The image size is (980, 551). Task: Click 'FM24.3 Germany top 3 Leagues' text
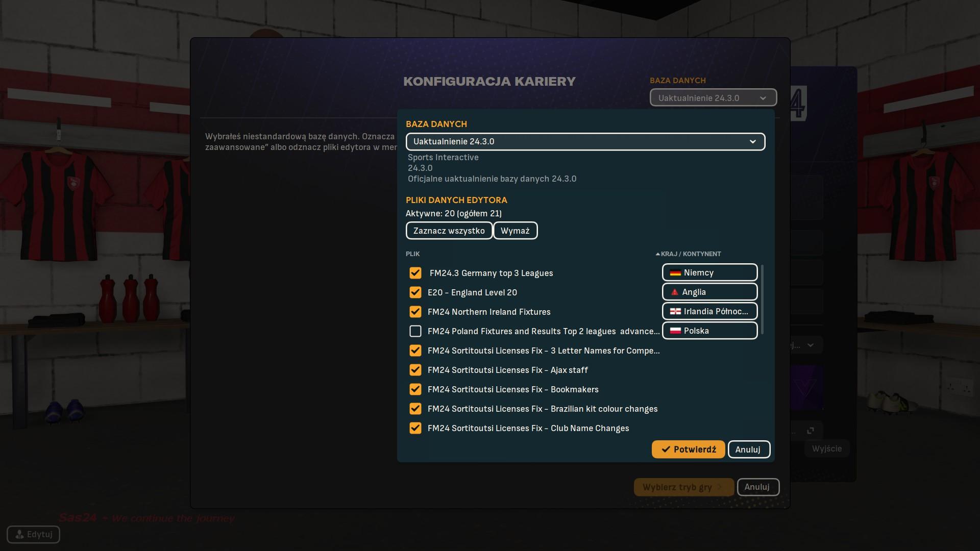(x=491, y=273)
